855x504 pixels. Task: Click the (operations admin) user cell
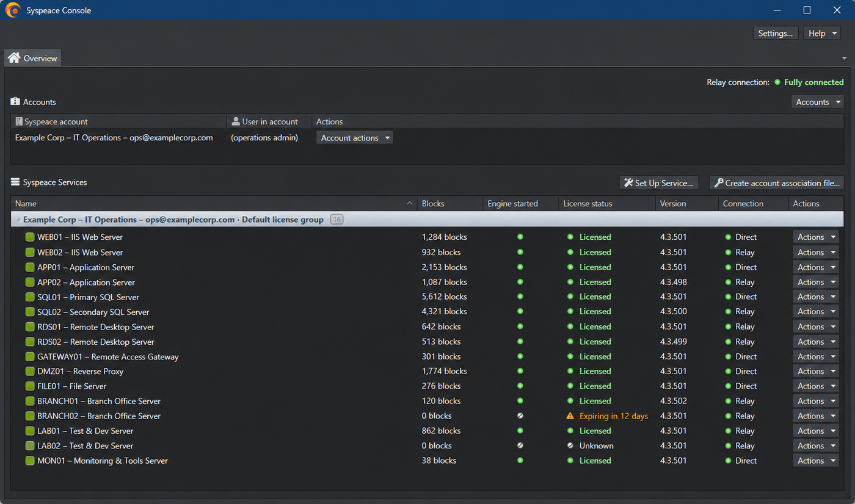264,138
